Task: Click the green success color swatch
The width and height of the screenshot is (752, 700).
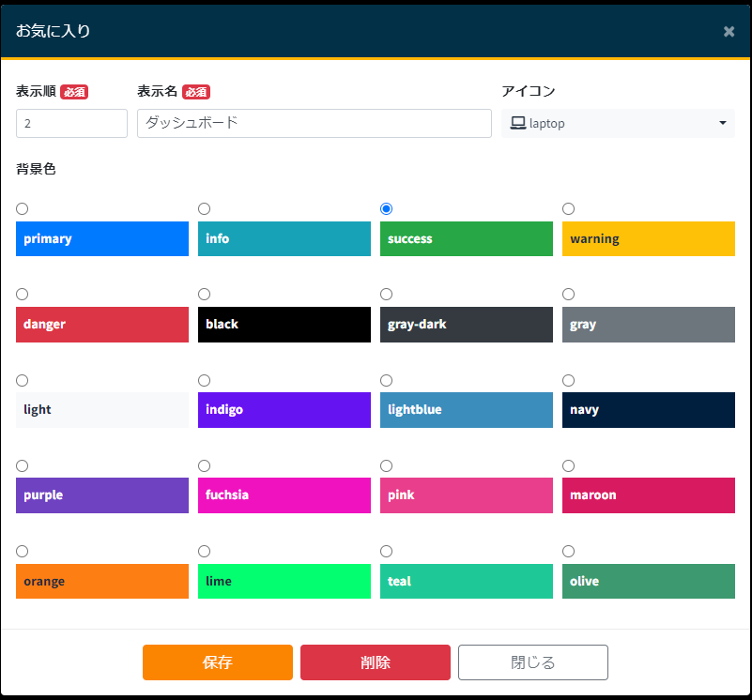Action: pyautogui.click(x=467, y=238)
